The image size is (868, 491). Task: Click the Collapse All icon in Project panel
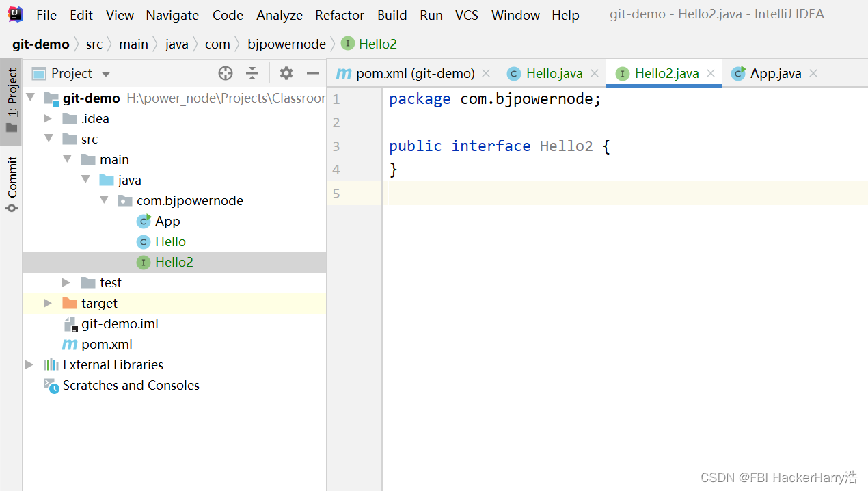click(252, 73)
